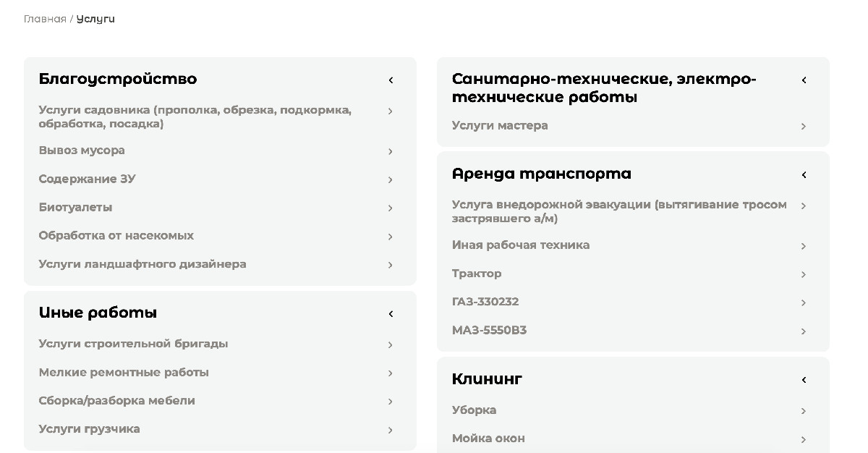Image resolution: width=868 pixels, height=453 pixels.
Task: Click chevron beside ГАЗ-330232
Action: (x=804, y=303)
